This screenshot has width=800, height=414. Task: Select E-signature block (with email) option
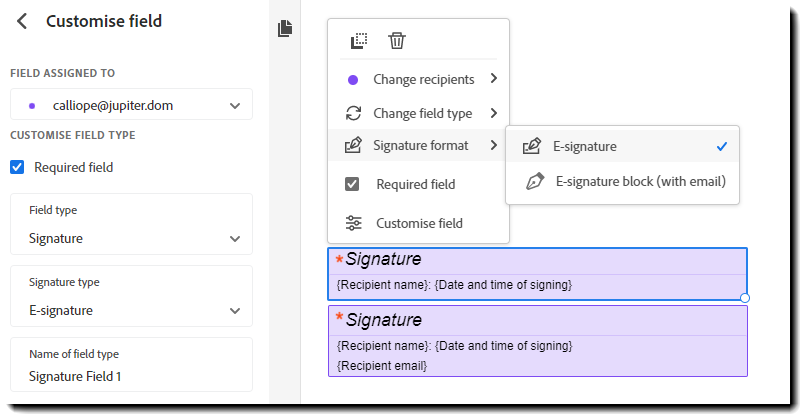click(x=640, y=182)
